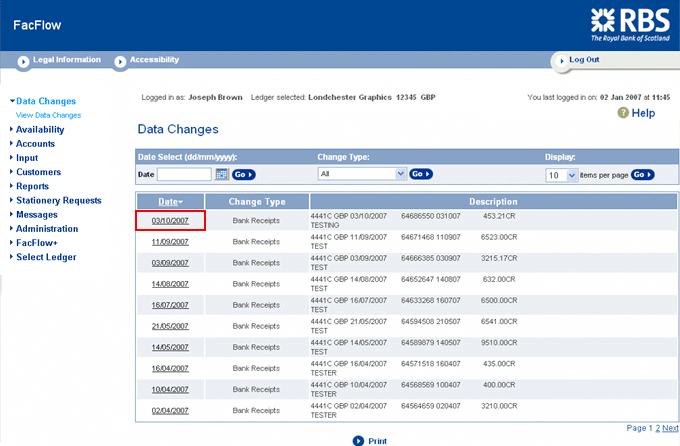The width and height of the screenshot is (680, 446).
Task: Click Londchester Graphics ledger name text
Action: point(350,97)
